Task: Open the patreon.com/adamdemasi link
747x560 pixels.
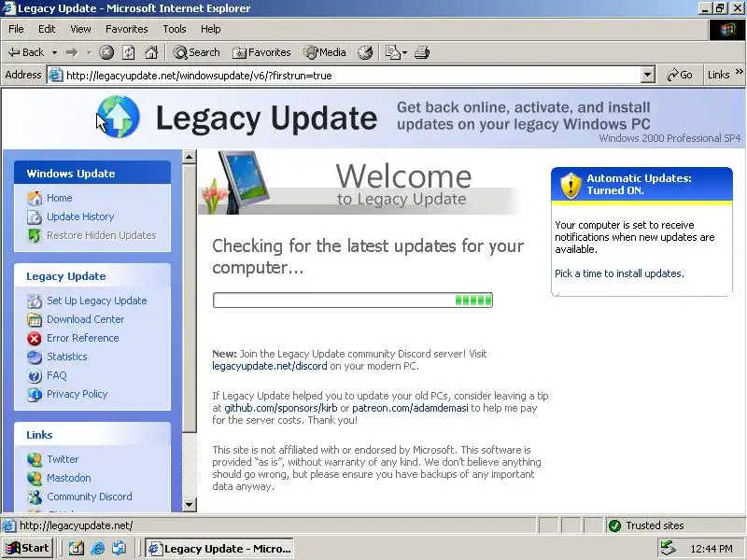Action: click(x=410, y=408)
